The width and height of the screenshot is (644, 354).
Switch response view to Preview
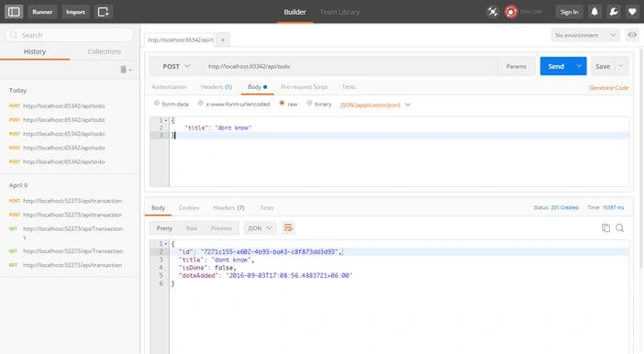pyautogui.click(x=221, y=228)
